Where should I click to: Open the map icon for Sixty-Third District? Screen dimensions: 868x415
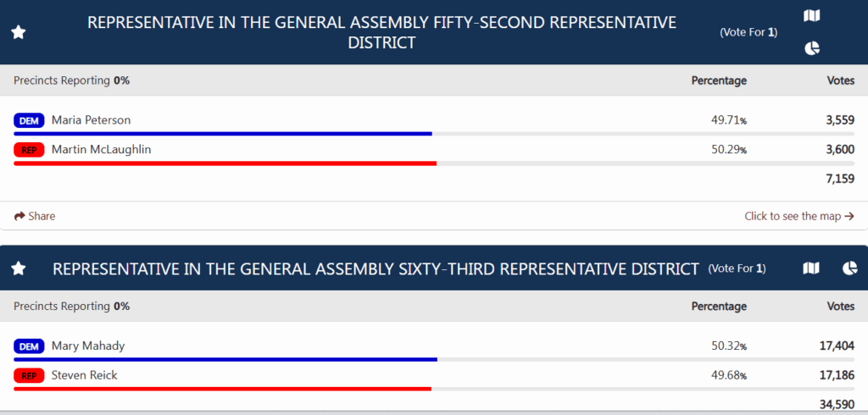(811, 268)
